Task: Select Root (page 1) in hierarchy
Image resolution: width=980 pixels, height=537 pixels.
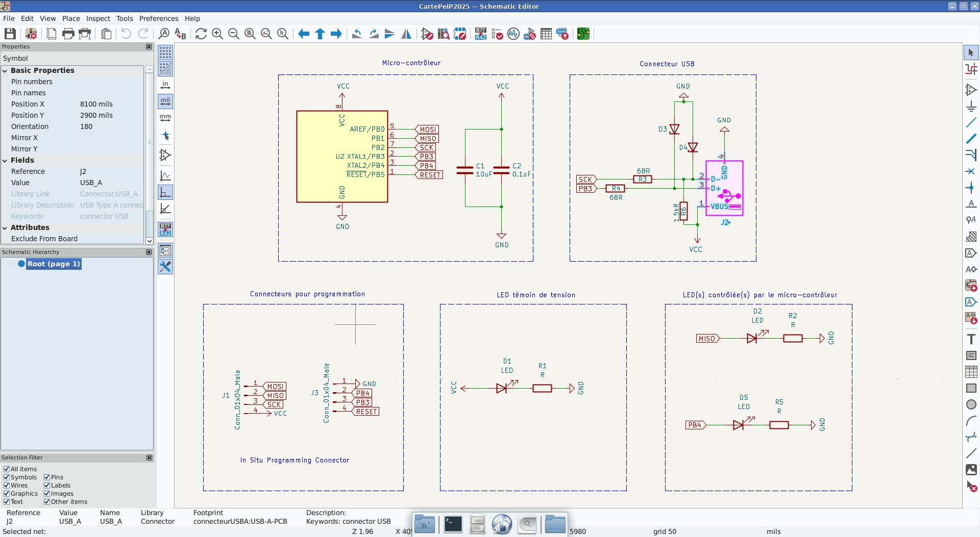Action: tap(54, 264)
